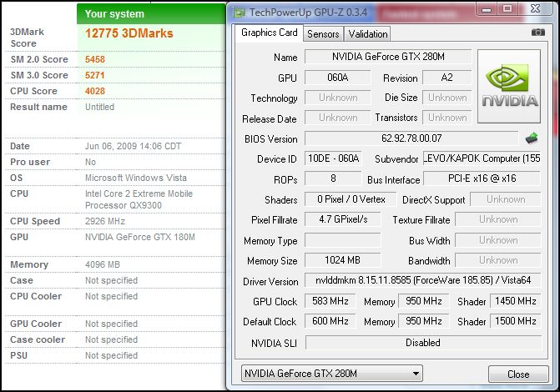Viewport: 560px width, 392px height.
Task: Click the Memory value 4096 MB
Action: 103,264
